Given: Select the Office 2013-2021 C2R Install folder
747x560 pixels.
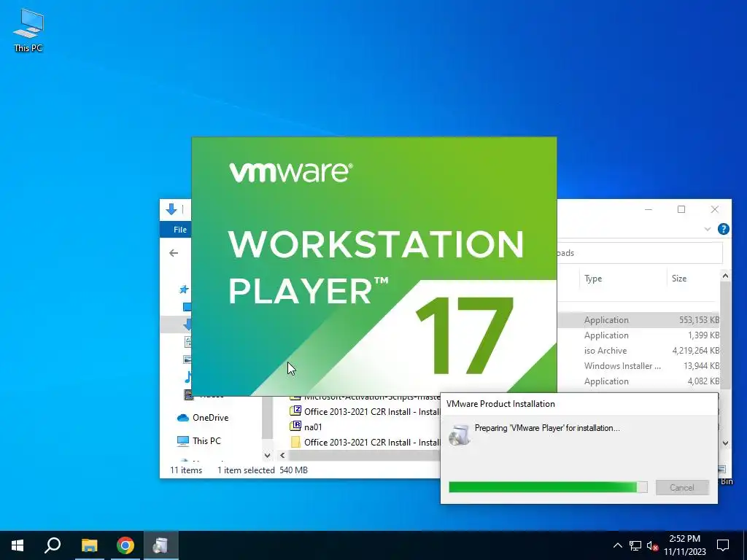Looking at the screenshot, I should (x=365, y=443).
